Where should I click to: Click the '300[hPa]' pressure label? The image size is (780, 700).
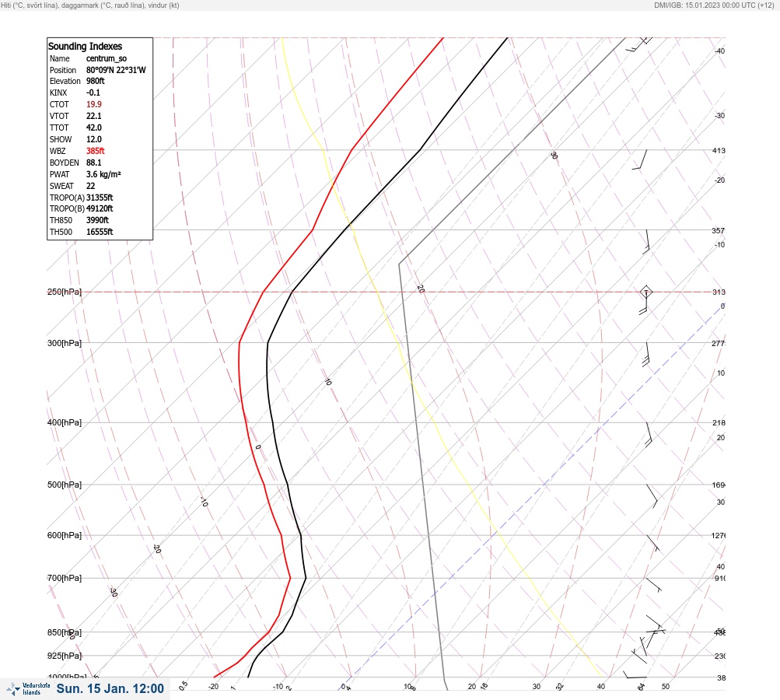click(x=65, y=343)
